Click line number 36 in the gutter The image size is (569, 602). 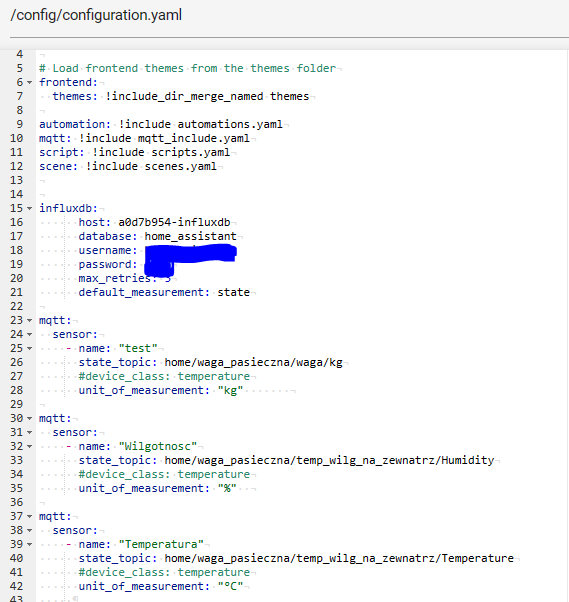pos(17,503)
